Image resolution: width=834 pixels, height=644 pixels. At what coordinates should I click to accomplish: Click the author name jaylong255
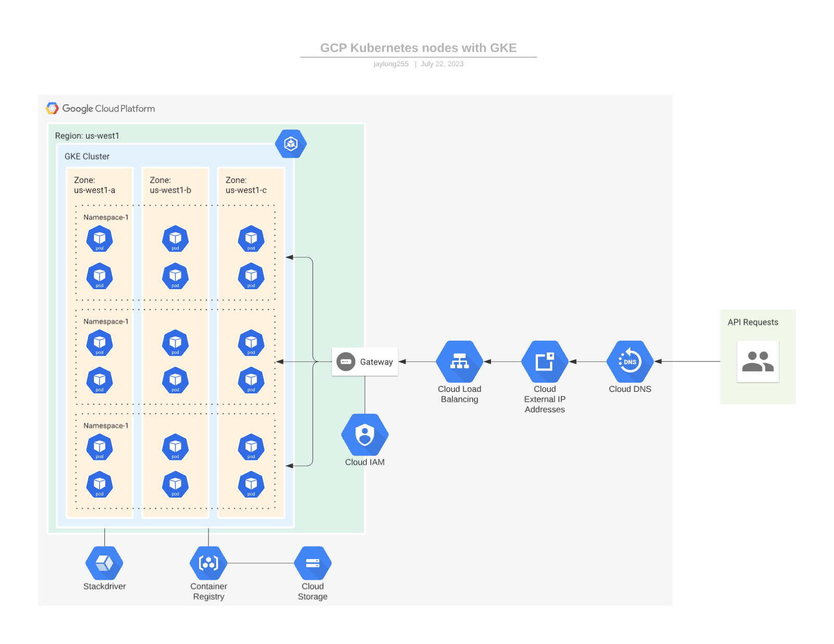click(x=391, y=64)
